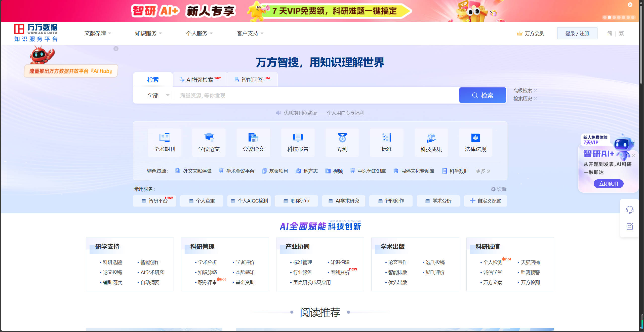Click 优质期刊免费读 announcement text
Image resolution: width=644 pixels, height=332 pixels.
[x=324, y=113]
